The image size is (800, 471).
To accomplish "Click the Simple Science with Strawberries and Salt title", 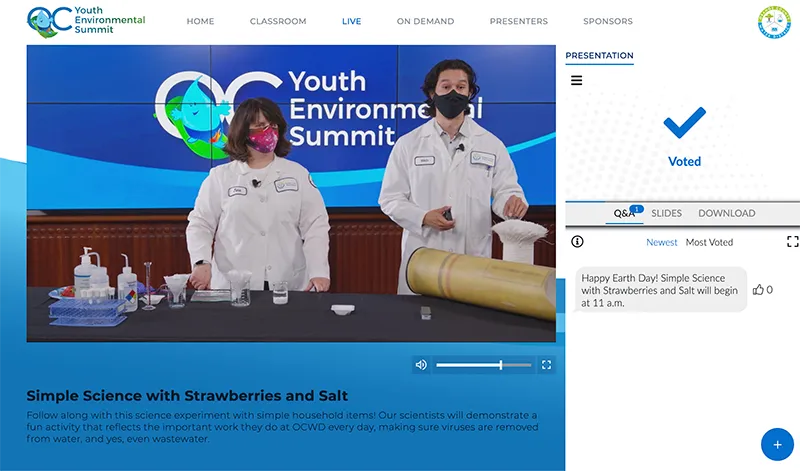I will click(x=187, y=395).
